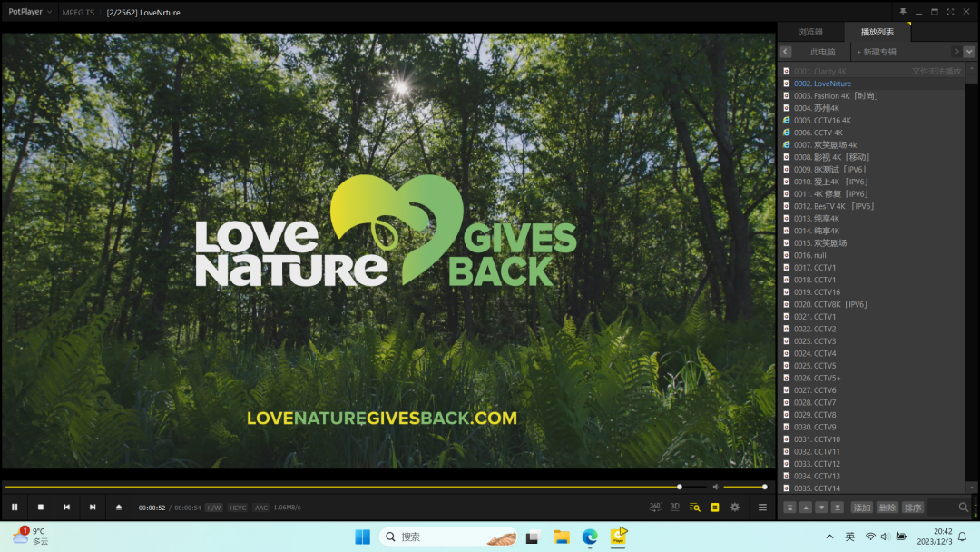The image size is (980, 552).
Task: Select playlist item 0020. CCTV8K
Action: 873,304
